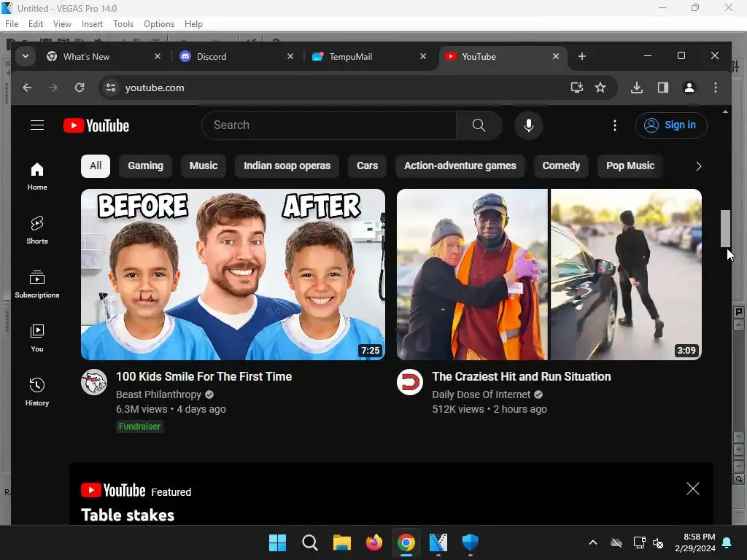Open Chrome profile icon
The height and width of the screenshot is (560, 747).
pos(689,87)
